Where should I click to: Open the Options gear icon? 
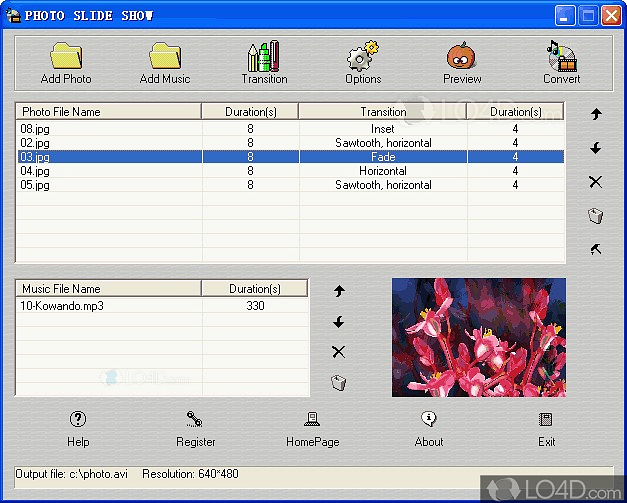click(x=363, y=56)
